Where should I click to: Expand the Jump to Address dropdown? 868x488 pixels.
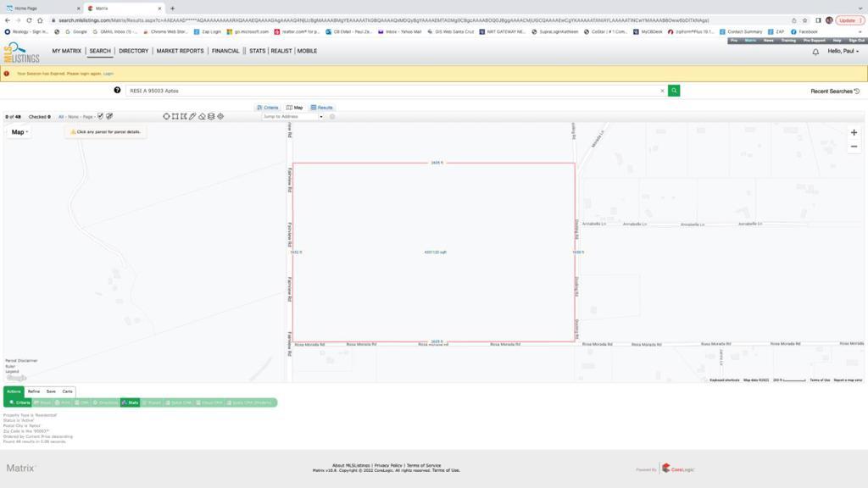click(320, 117)
